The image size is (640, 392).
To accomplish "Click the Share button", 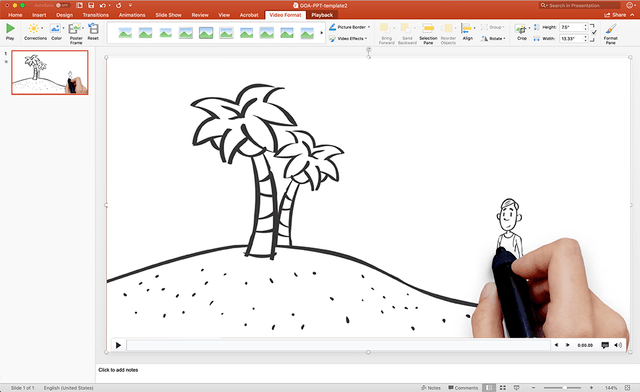I will (x=615, y=15).
